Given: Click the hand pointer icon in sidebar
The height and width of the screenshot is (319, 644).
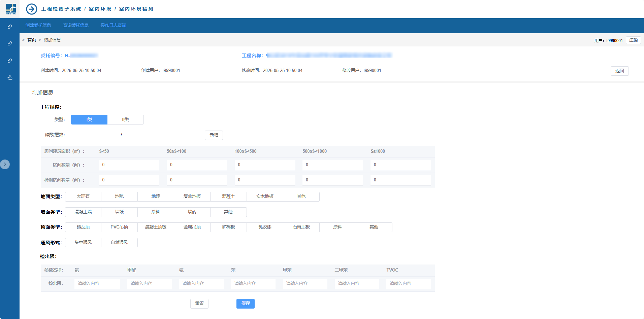Looking at the screenshot, I should click(x=10, y=77).
